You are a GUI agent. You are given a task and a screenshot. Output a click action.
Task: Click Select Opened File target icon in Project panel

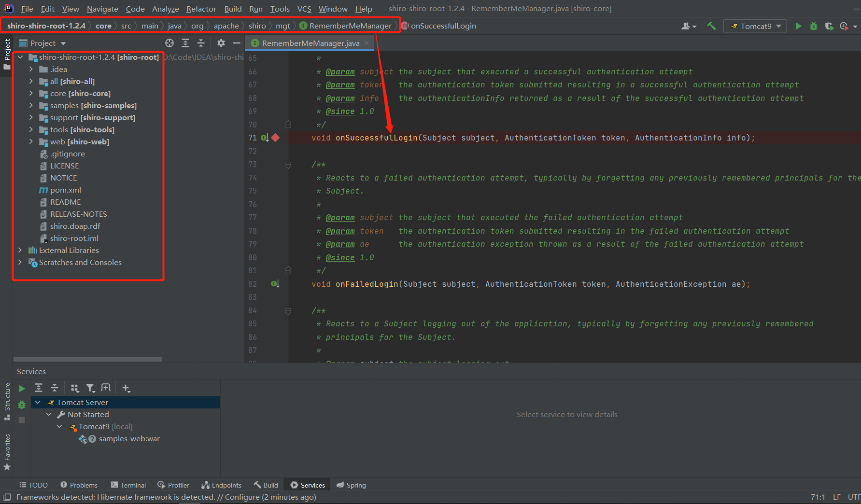(169, 43)
